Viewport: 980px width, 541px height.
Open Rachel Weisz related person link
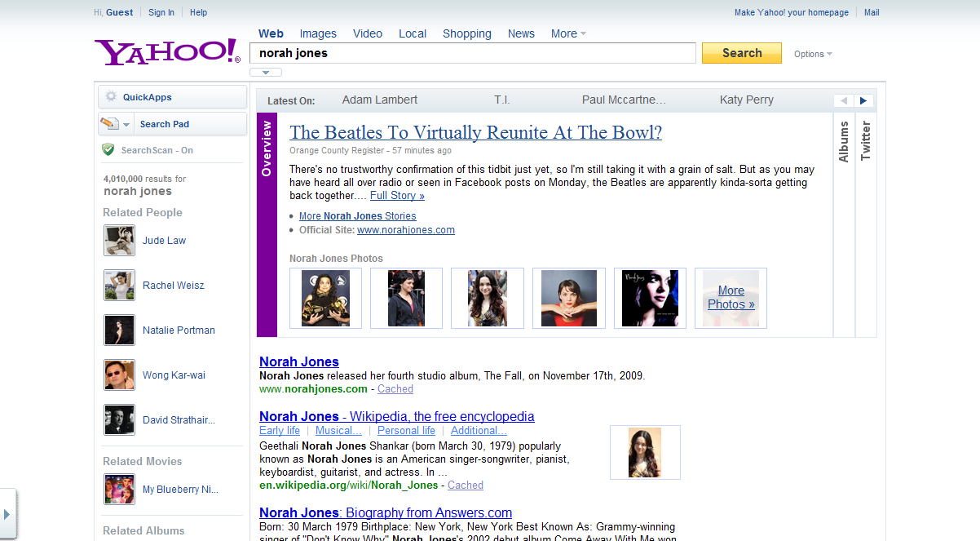(174, 286)
